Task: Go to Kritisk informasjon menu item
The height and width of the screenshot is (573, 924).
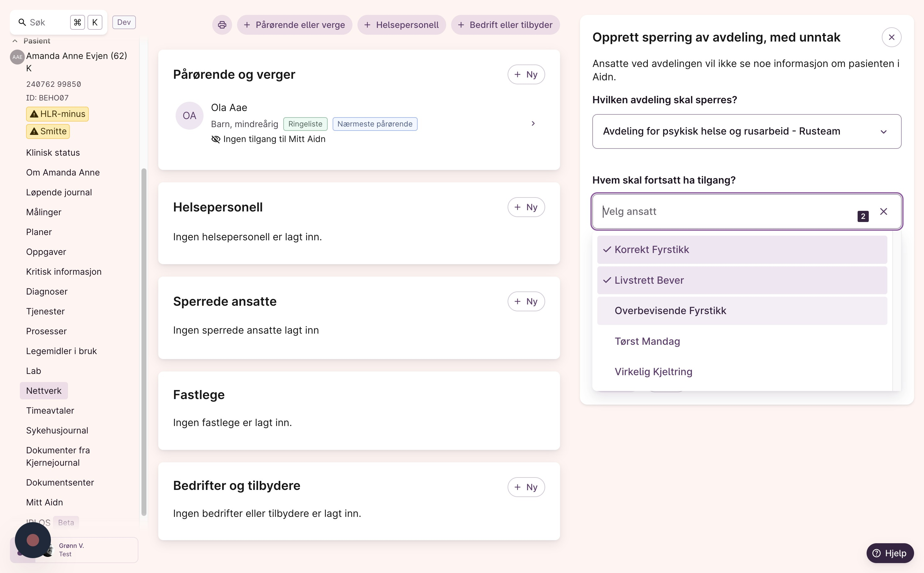Action: [x=64, y=272]
